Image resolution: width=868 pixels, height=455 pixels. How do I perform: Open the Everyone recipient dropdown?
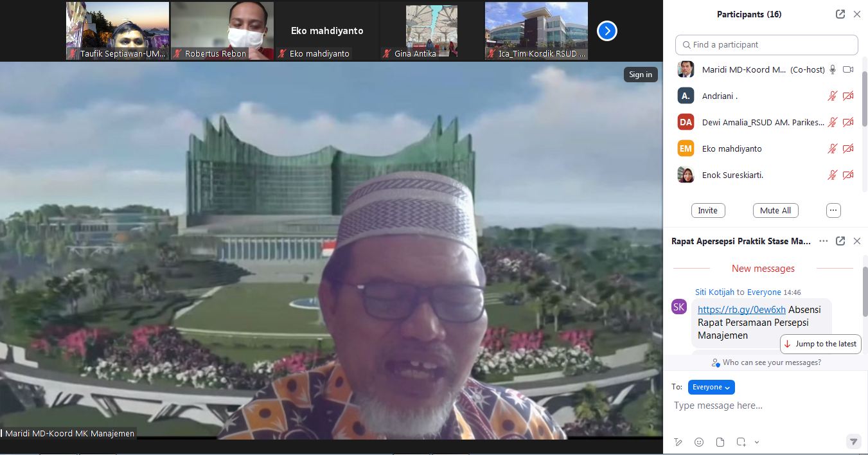click(x=711, y=387)
